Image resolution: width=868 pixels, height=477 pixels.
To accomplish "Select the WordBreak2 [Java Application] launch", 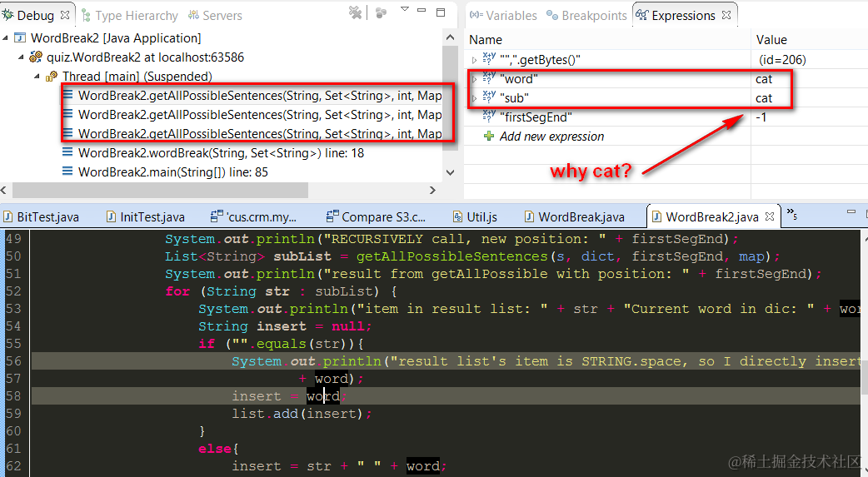I will coord(116,38).
